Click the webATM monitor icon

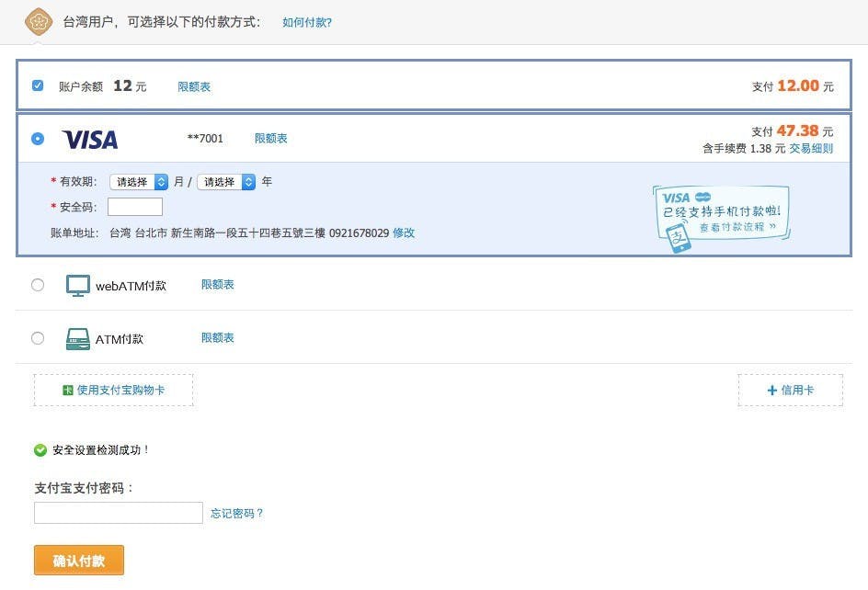tap(78, 286)
